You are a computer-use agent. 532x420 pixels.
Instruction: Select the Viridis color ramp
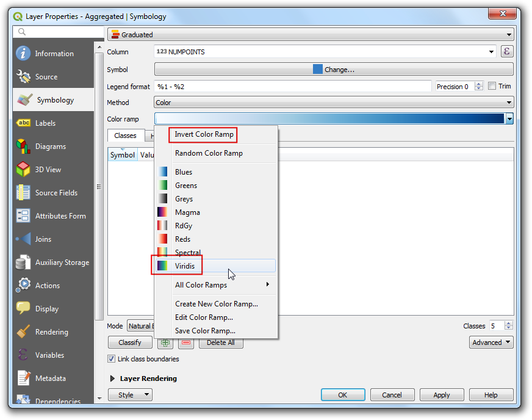tap(216, 266)
